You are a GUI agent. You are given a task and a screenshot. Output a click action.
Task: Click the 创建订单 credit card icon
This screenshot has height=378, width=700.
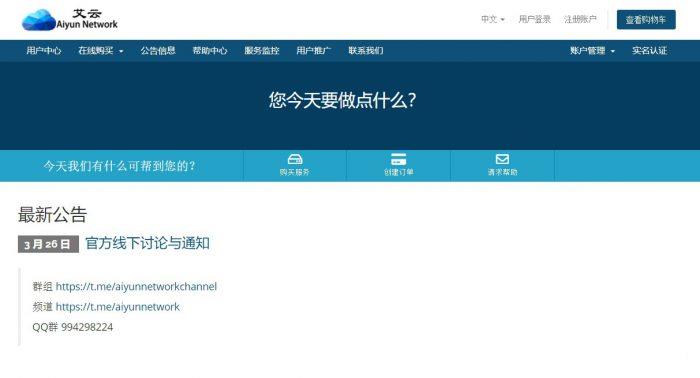398,159
